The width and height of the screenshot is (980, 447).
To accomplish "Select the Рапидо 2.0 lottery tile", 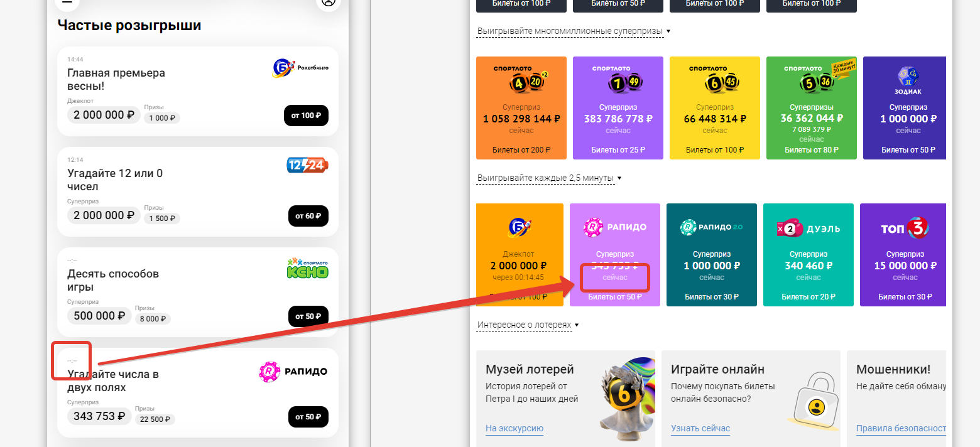I will click(711, 254).
